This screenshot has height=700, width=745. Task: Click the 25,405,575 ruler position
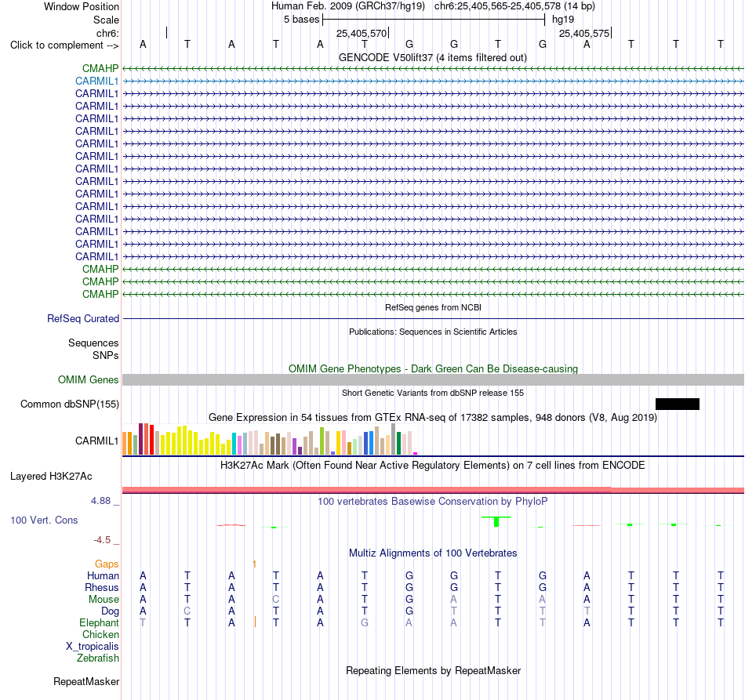584,33
